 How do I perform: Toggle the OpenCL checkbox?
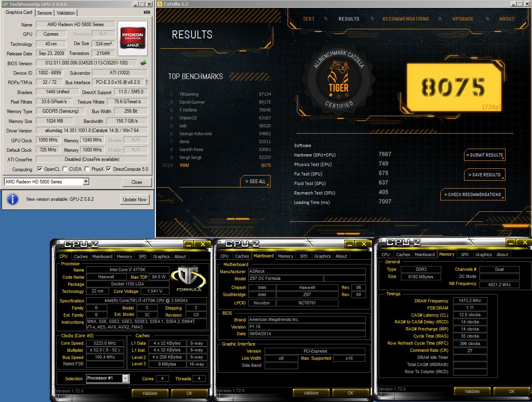[x=40, y=169]
